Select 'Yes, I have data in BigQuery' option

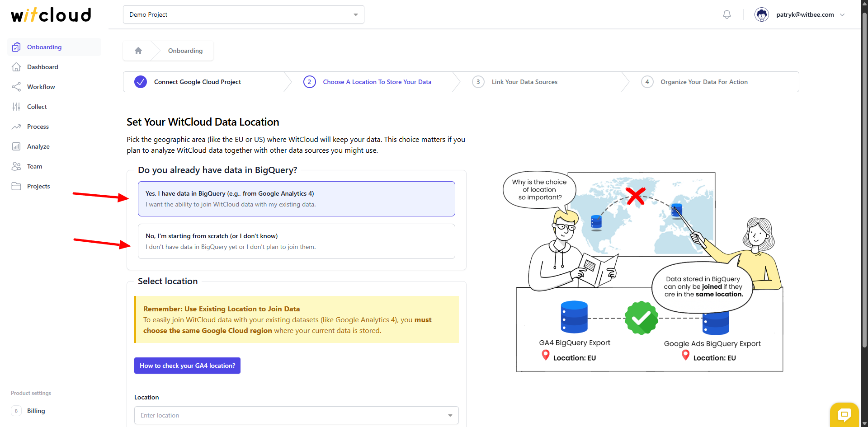[297, 199]
